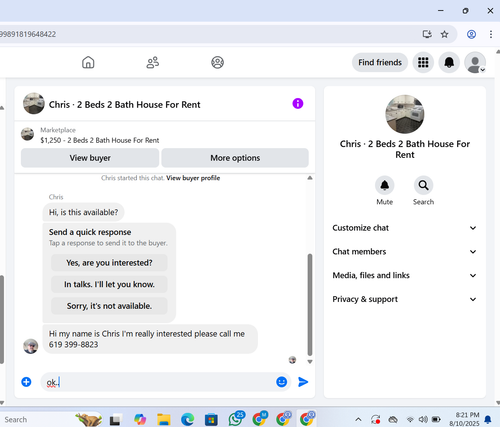Click the battery tray icon
Viewport: 500px width, 427px height.
click(436, 419)
